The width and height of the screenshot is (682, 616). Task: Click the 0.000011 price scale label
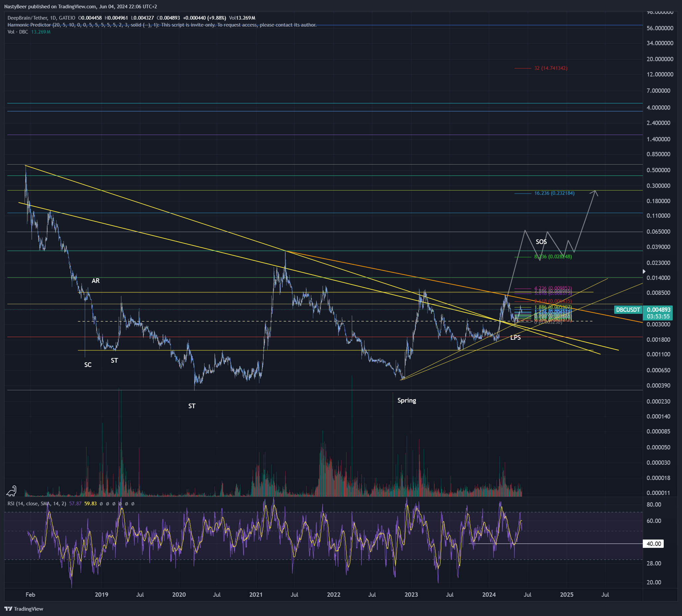coord(658,493)
